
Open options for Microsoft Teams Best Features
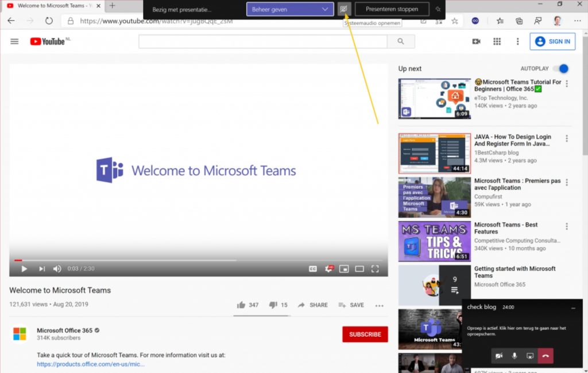click(x=567, y=226)
